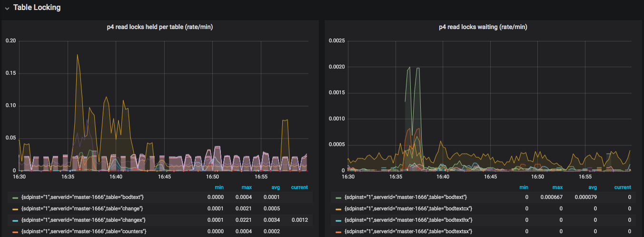Click the 16:45 time label on locks held chart
Screen dimensions: 644x237
(164, 177)
